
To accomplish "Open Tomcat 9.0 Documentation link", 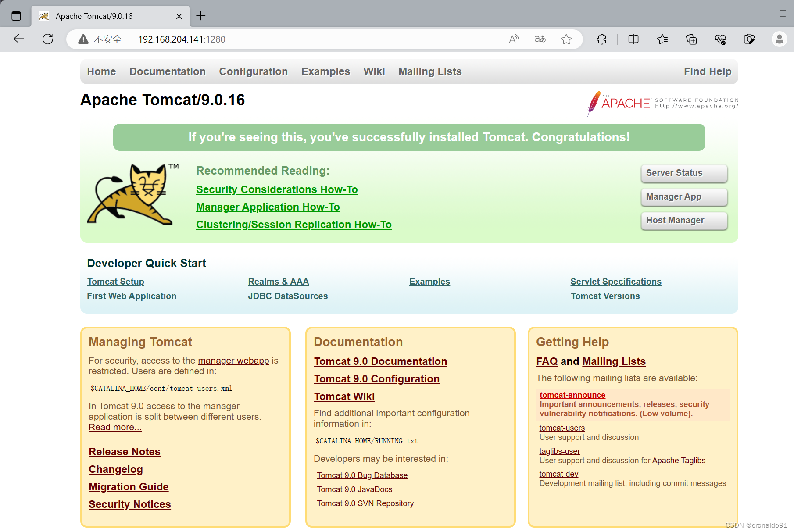I will click(x=380, y=361).
